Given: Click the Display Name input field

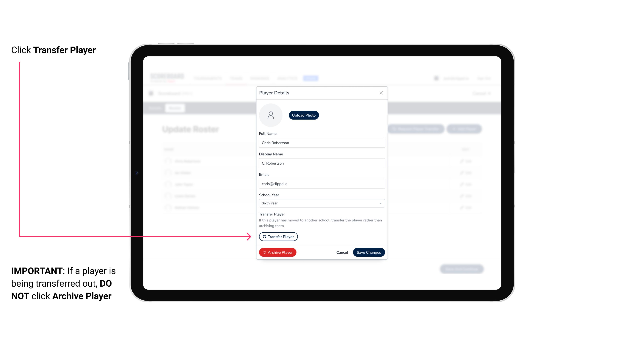Looking at the screenshot, I should (322, 163).
